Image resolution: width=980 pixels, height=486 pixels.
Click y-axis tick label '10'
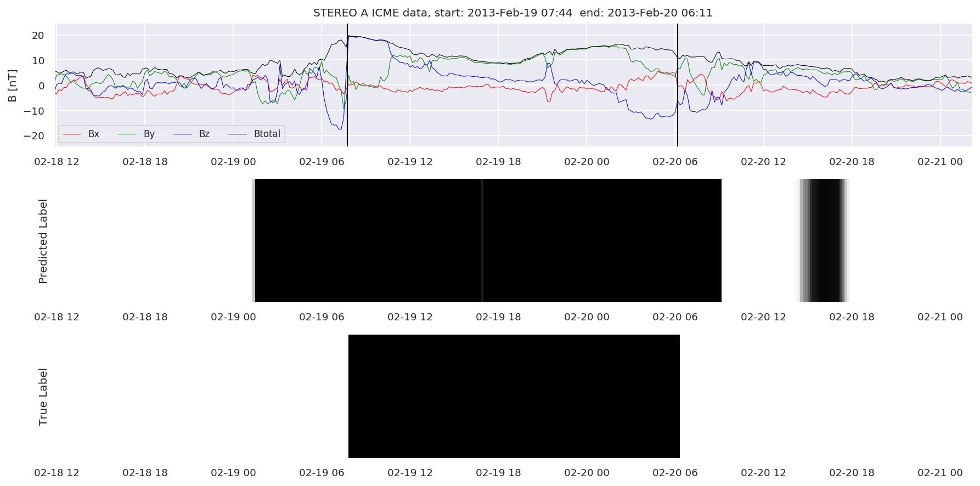[x=38, y=61]
